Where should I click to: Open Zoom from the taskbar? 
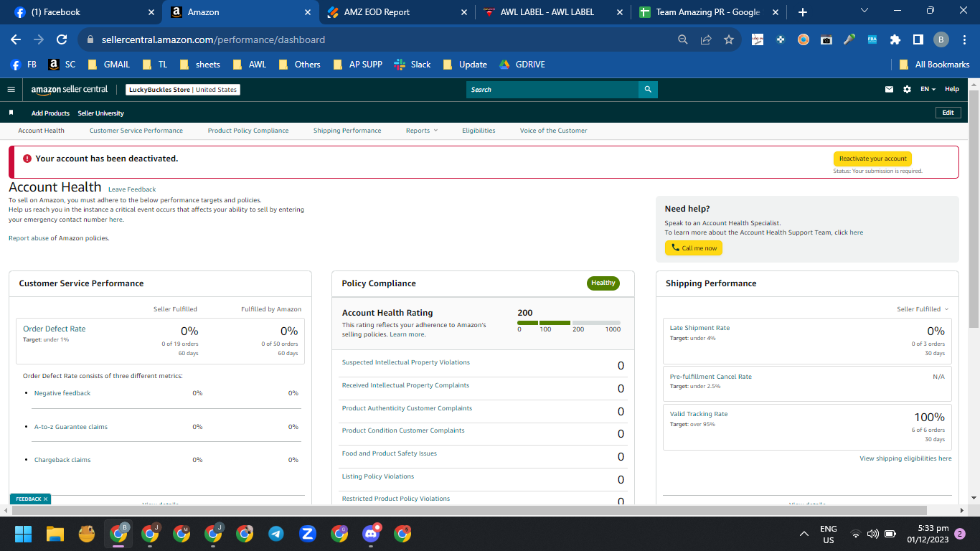coord(308,534)
